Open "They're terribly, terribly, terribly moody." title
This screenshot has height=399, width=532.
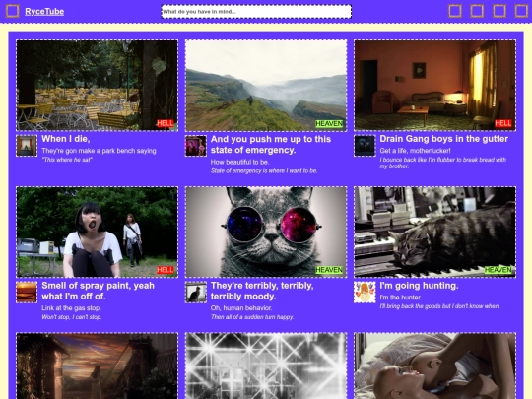coord(262,291)
